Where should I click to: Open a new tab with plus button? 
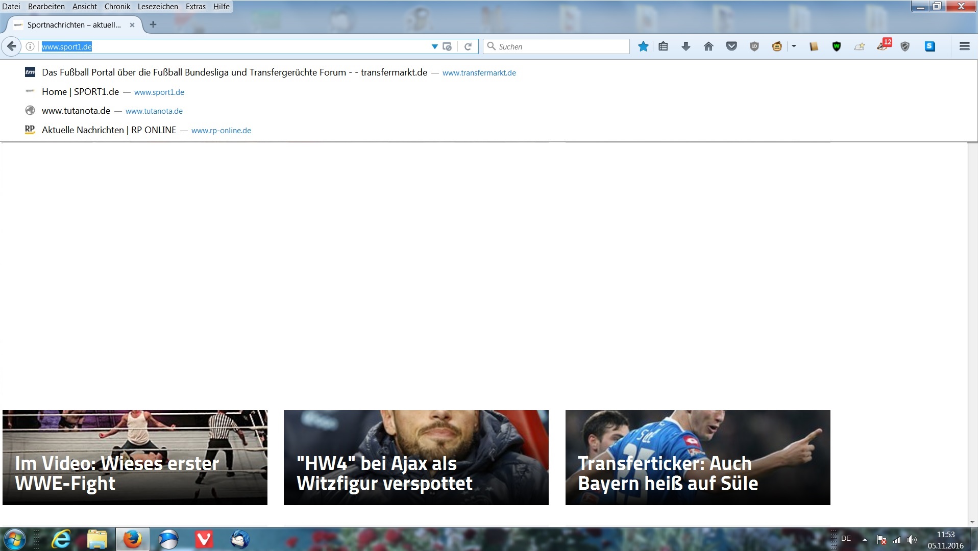[x=153, y=24]
